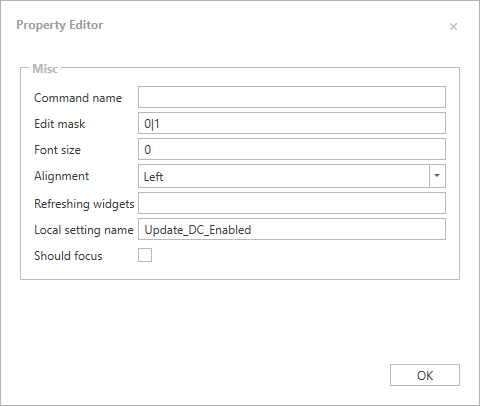Click the Misc group header
This screenshot has height=406, width=480.
point(45,69)
